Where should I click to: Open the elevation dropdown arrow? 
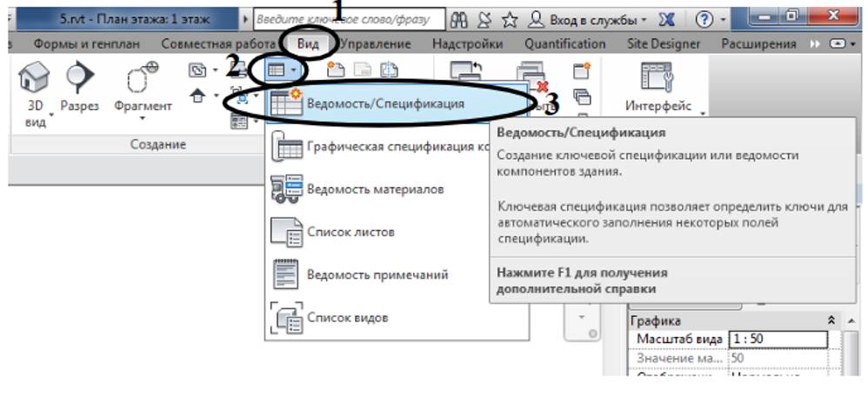pos(215,96)
